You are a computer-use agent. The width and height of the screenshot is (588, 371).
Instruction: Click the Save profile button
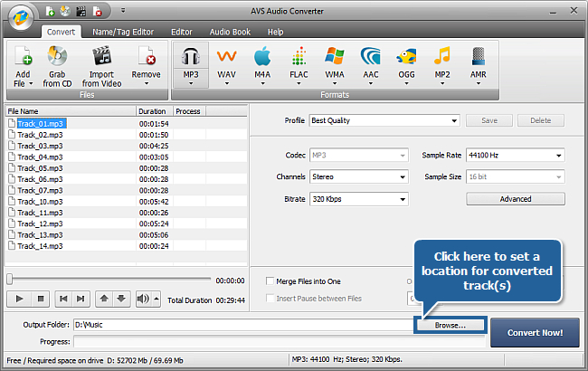tap(489, 120)
